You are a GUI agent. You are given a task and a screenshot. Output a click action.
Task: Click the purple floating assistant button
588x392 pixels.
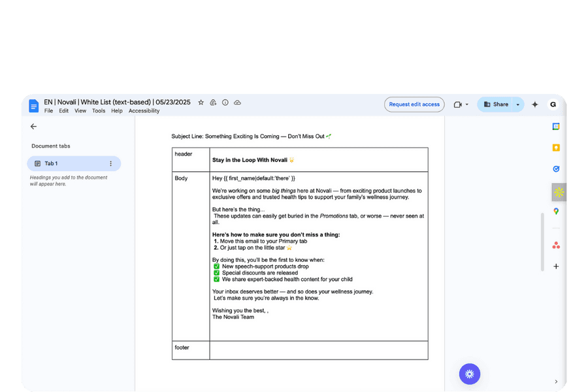470,374
